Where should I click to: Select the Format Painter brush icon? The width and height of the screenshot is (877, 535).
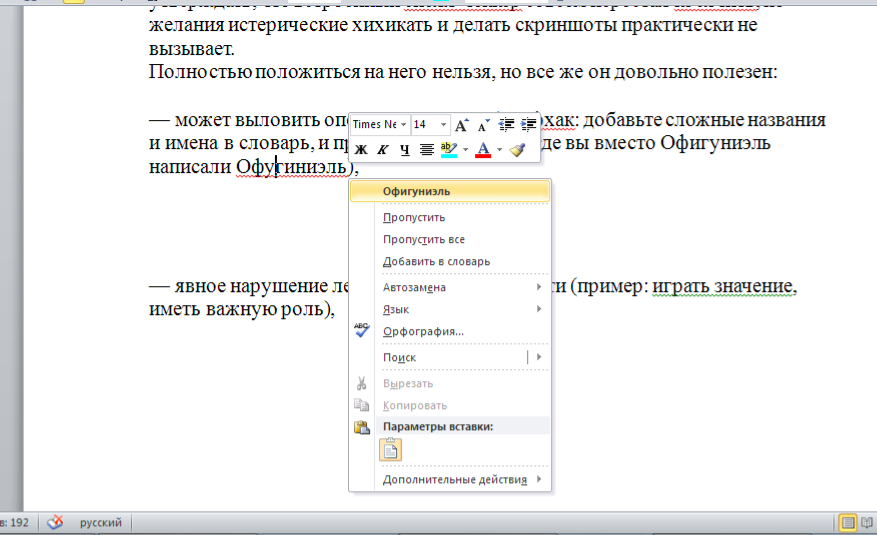click(x=516, y=150)
